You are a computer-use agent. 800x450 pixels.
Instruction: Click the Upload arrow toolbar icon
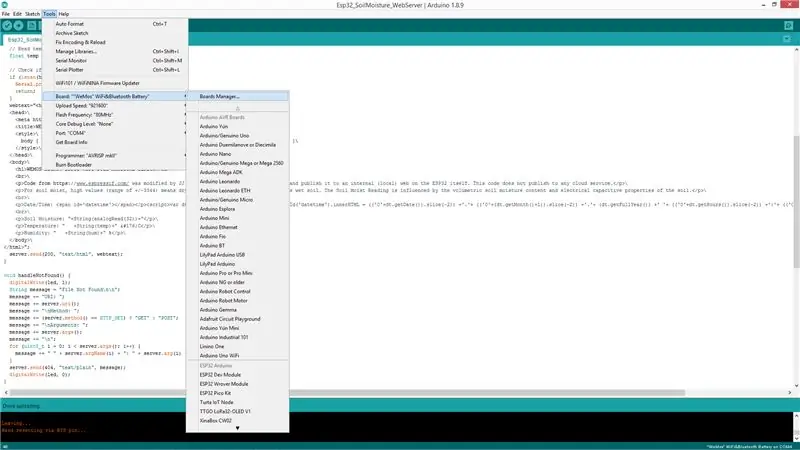[19, 26]
